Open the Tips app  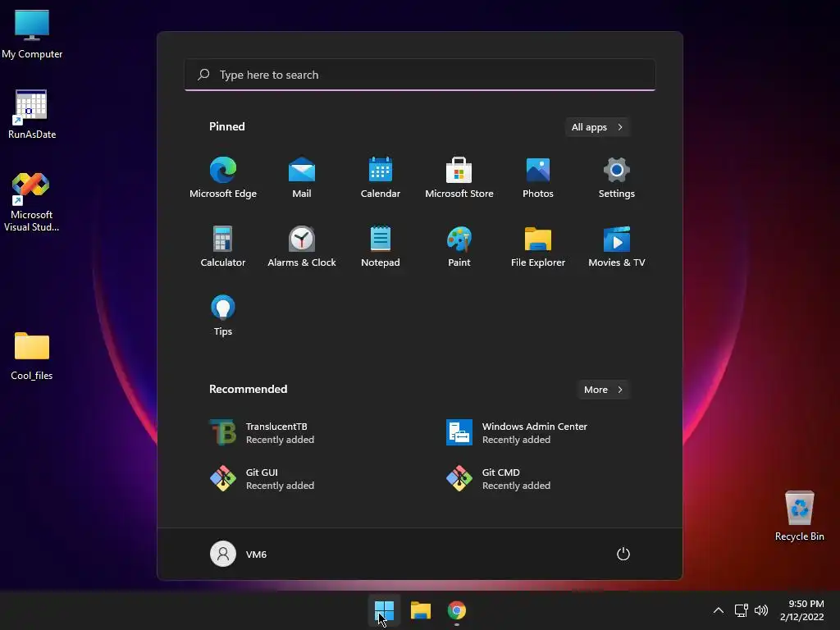(x=223, y=316)
